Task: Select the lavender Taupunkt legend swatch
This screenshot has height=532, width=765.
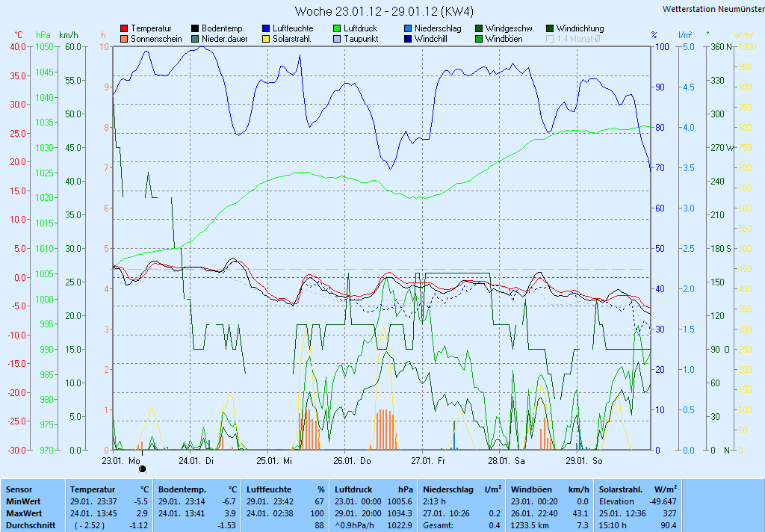Action: point(337,39)
